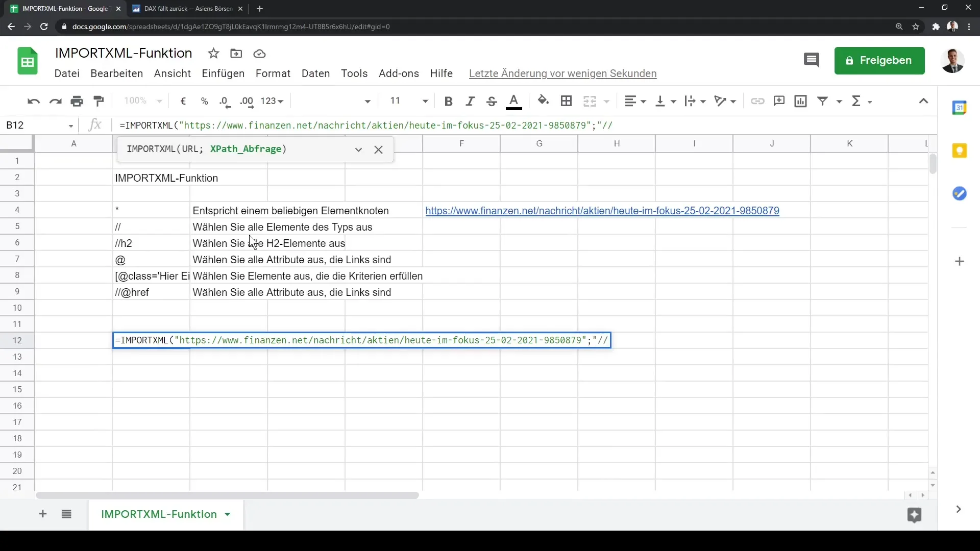The height and width of the screenshot is (551, 980).
Task: Open the zoom level dropdown
Action: 143,101
